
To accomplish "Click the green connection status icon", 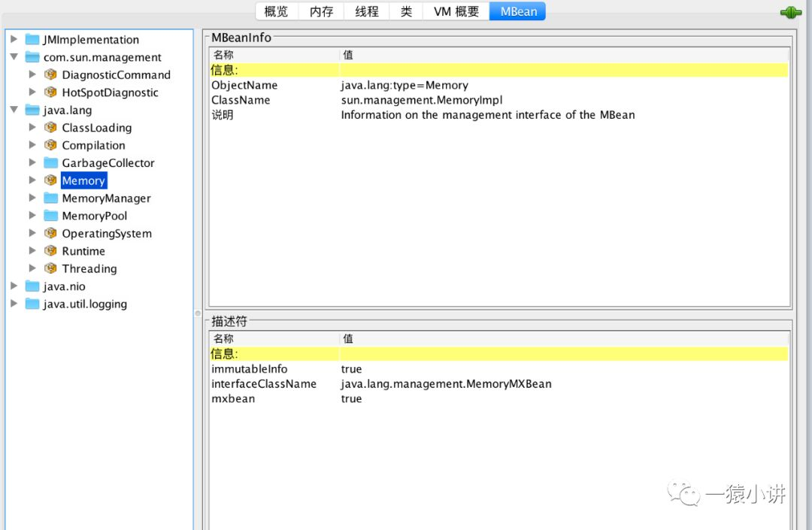I will point(791,13).
